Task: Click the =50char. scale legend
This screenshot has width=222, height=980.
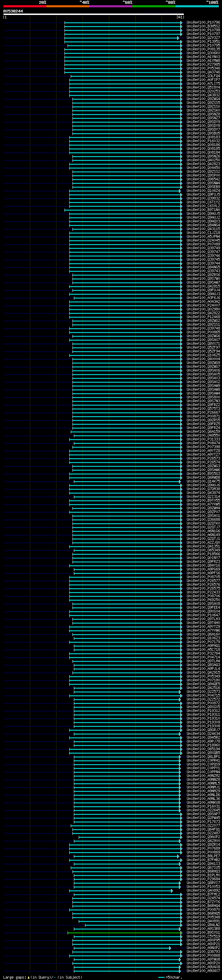Action: pos(170,977)
